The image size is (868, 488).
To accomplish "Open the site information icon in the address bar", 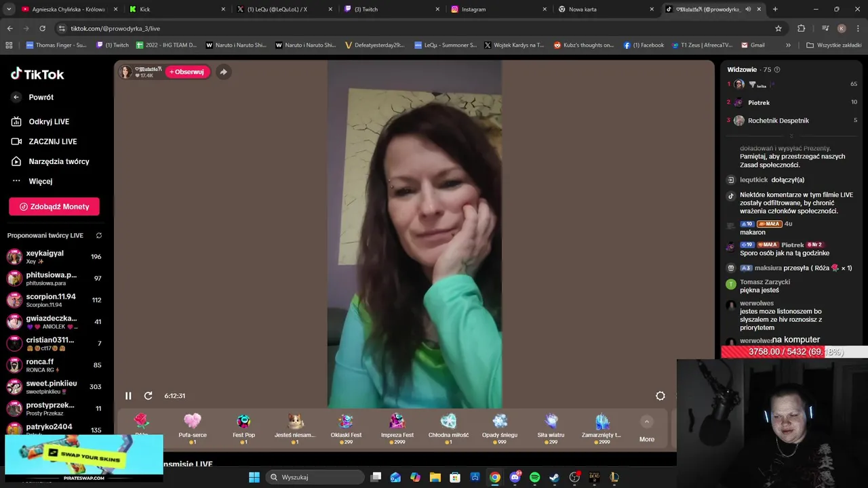I will [62, 28].
